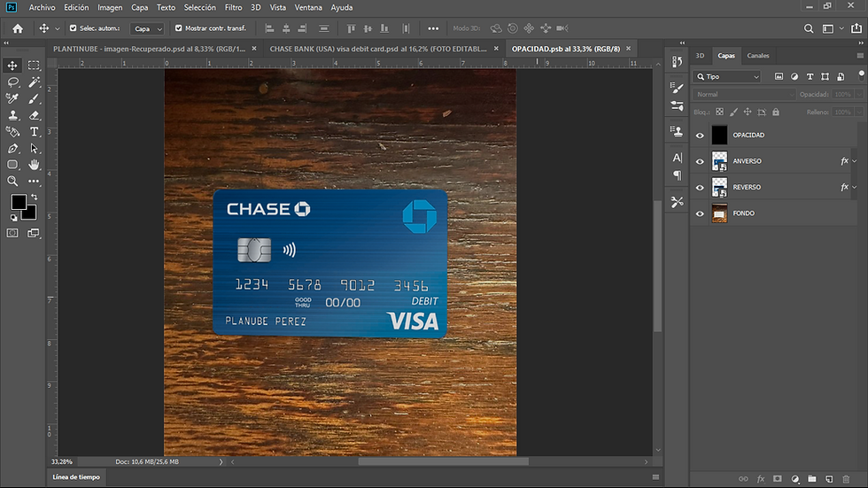Select the Zoom tool
868x488 pixels.
coord(12,181)
